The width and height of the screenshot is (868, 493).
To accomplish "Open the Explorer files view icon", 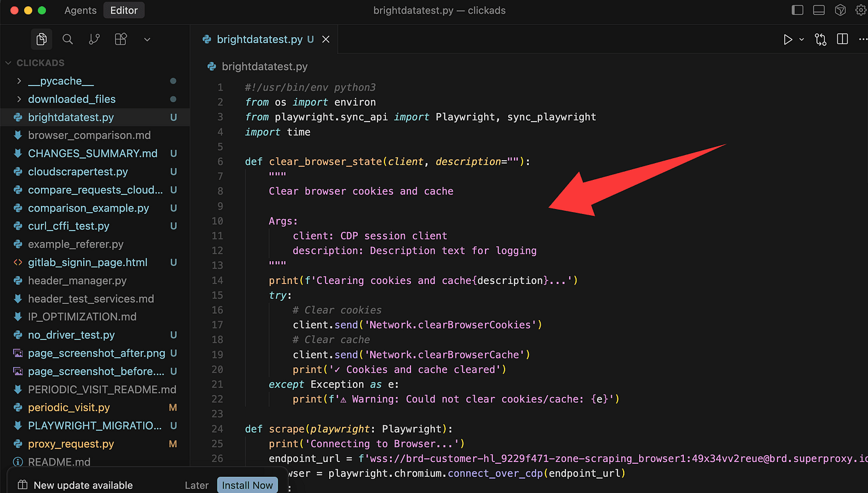I will (x=42, y=39).
